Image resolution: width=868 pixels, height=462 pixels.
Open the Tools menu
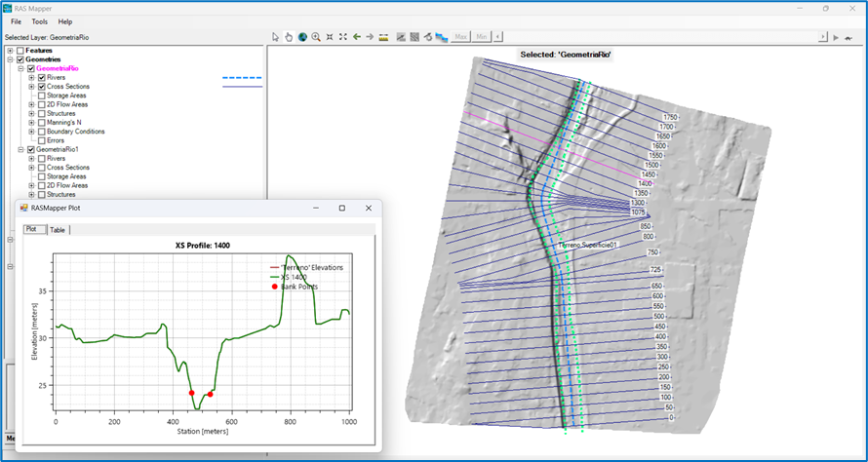click(x=40, y=21)
